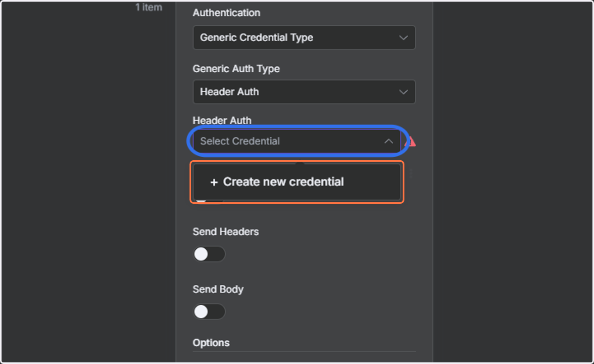Collapse the Select Credential dropdown

click(297, 141)
